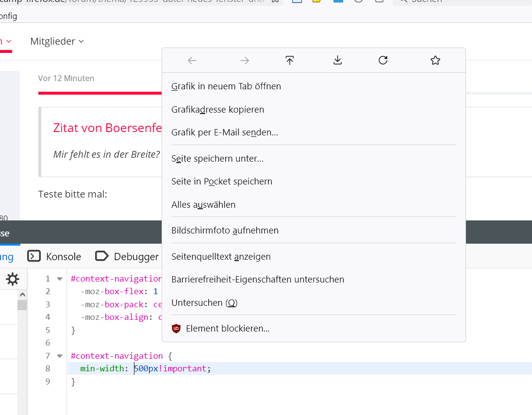Open the 'Zitat von Boersenfe' quote link
This screenshot has height=415, width=532.
pos(107,128)
